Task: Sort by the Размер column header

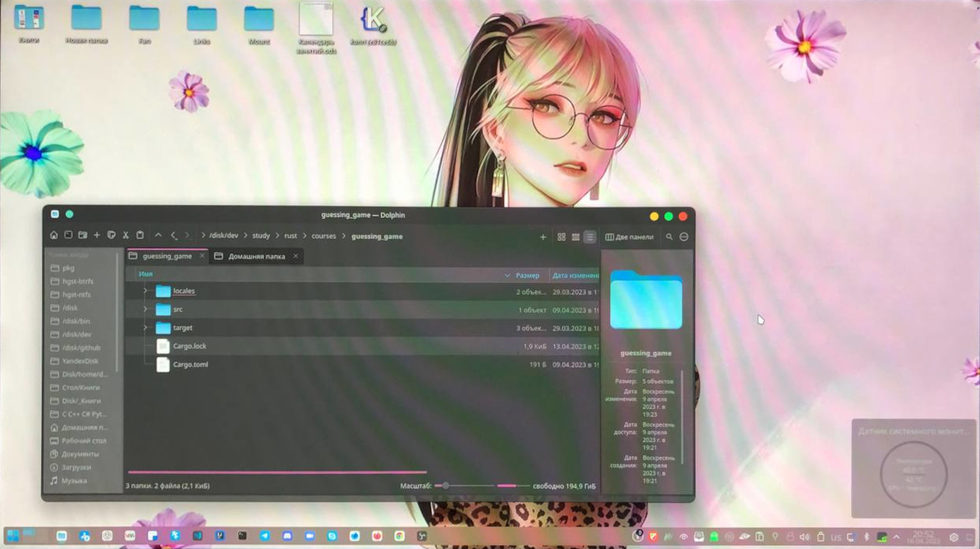Action: coord(527,275)
